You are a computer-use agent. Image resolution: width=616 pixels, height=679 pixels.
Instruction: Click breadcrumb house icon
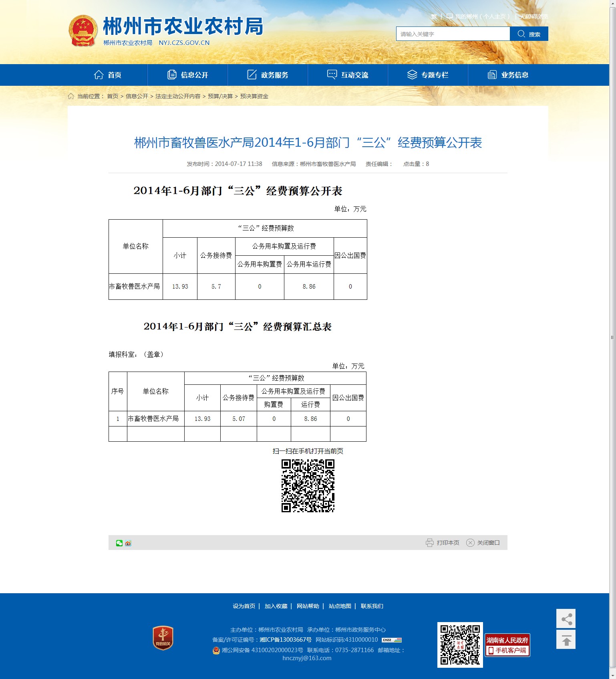(71, 96)
